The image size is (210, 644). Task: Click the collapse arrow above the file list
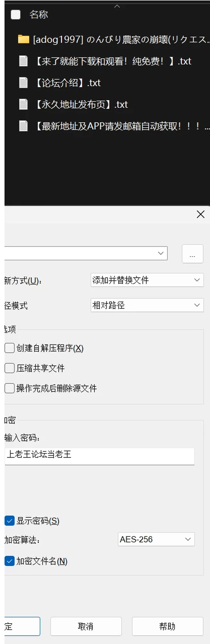(x=117, y=6)
